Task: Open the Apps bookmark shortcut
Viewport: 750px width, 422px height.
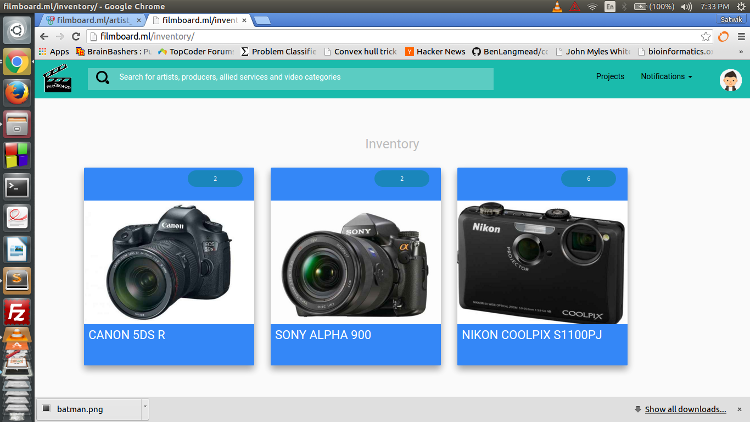Action: 54,51
